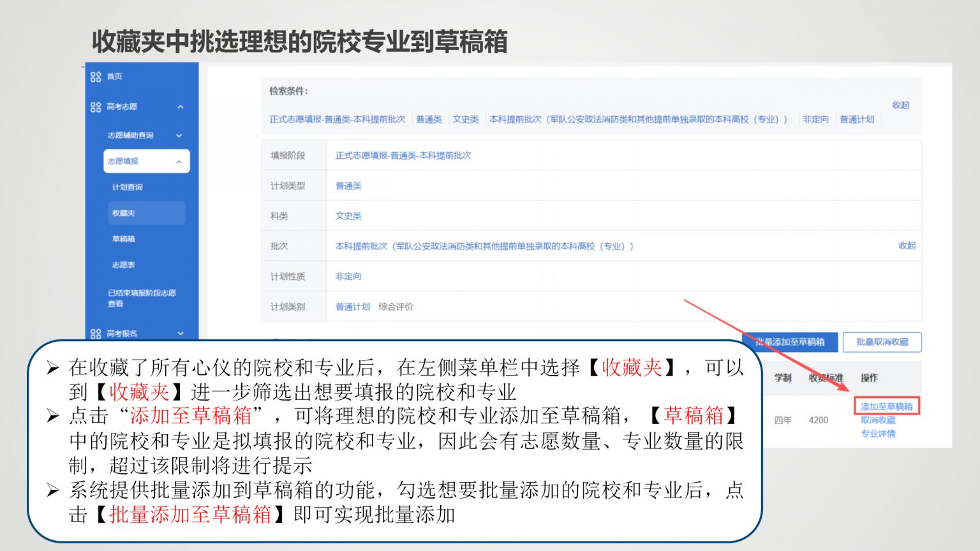Image resolution: width=980 pixels, height=551 pixels.
Task: Click the 检索条件 label
Action: pyautogui.click(x=288, y=91)
